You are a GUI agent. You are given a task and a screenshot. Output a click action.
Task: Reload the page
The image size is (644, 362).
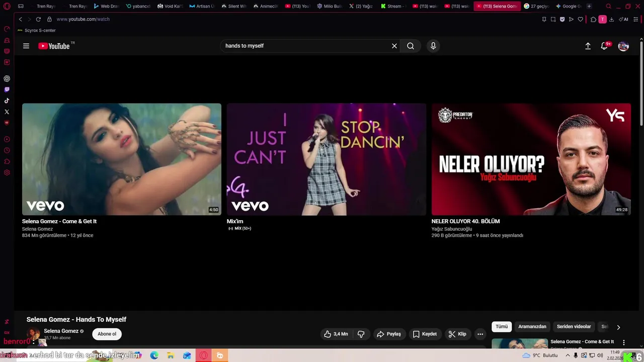pos(38,19)
